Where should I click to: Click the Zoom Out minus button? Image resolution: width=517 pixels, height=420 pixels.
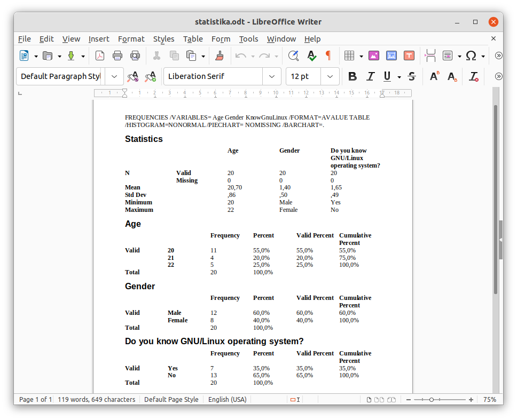pyautogui.click(x=409, y=400)
